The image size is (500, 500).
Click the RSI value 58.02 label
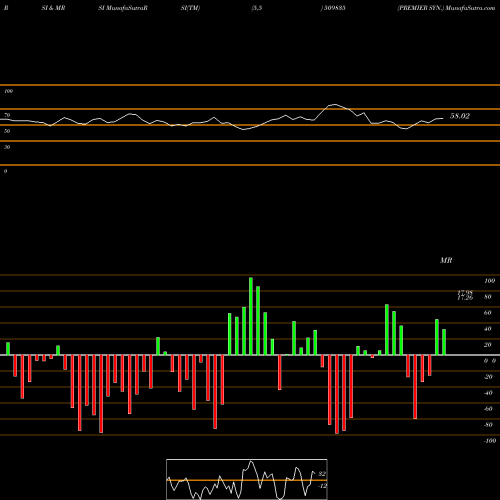(x=460, y=116)
